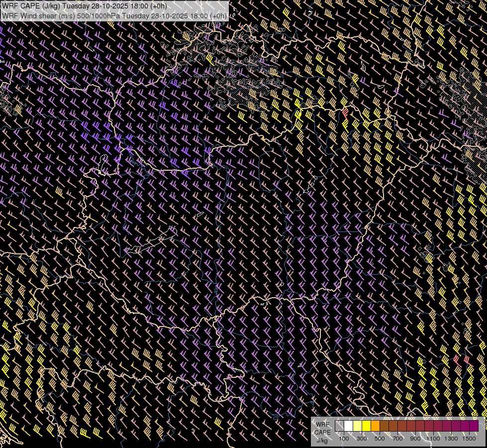The width and height of the screenshot is (487, 448).
Task: Click the 300 label in the legend
Action: pos(362,439)
